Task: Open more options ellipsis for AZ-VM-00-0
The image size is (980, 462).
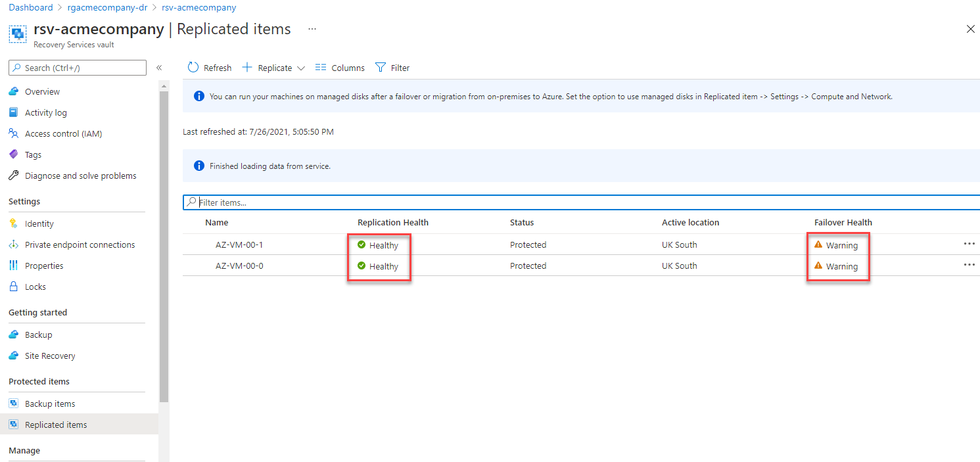Action: pyautogui.click(x=969, y=265)
